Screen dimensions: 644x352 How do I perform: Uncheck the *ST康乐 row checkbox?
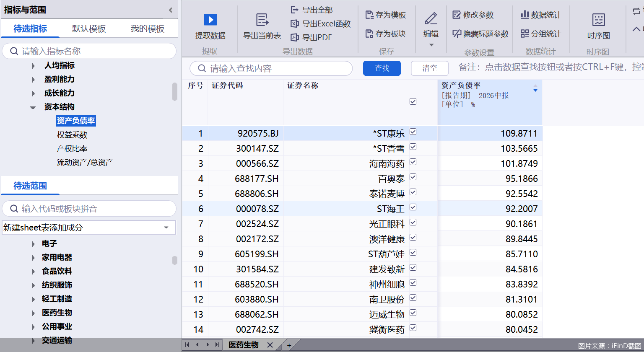click(x=413, y=132)
